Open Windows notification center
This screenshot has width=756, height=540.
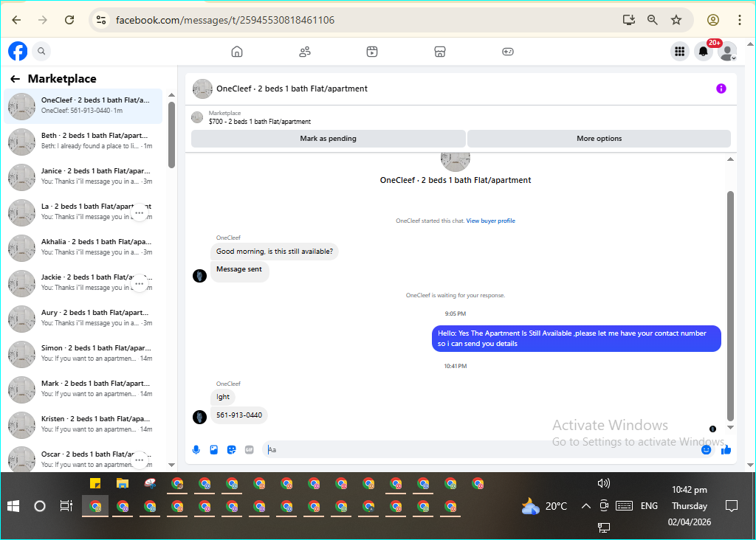(732, 506)
